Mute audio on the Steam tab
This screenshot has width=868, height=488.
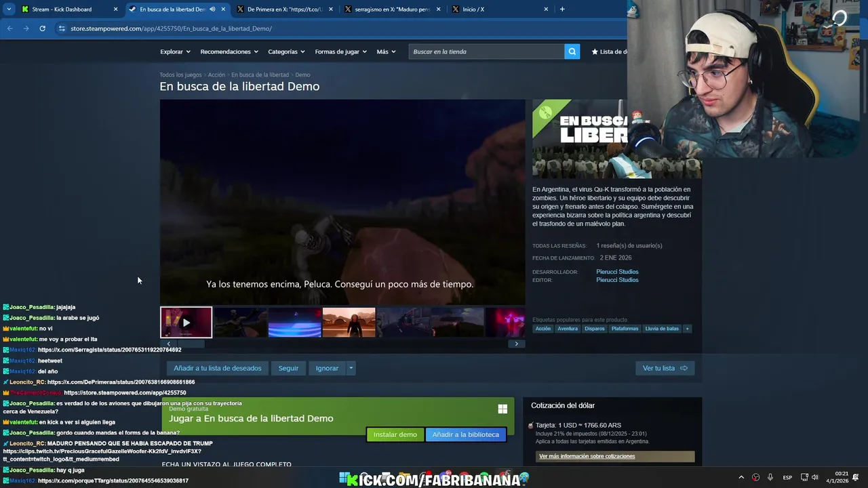(212, 9)
